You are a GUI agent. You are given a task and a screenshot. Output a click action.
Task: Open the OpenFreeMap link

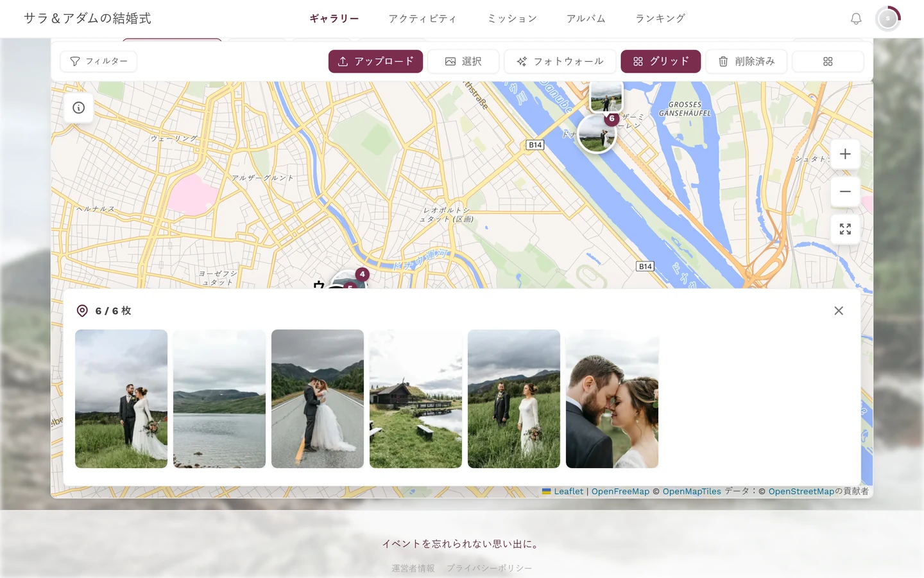620,491
